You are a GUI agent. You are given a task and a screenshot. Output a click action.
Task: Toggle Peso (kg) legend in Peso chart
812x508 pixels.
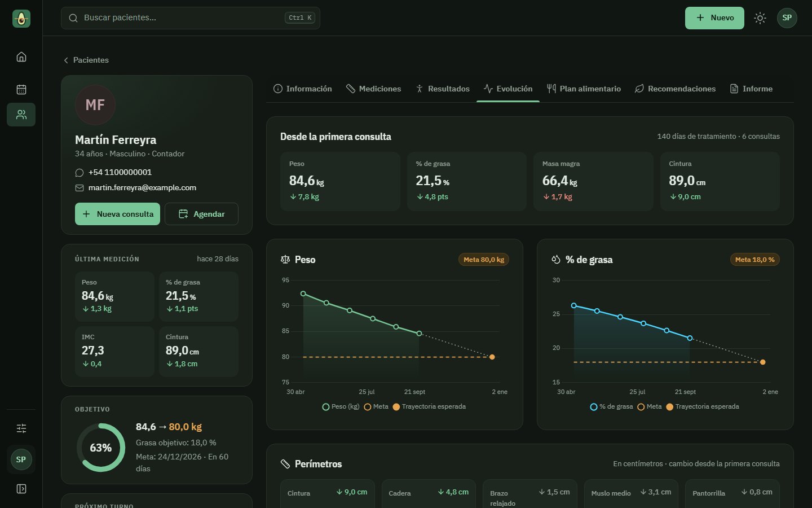pos(341,407)
